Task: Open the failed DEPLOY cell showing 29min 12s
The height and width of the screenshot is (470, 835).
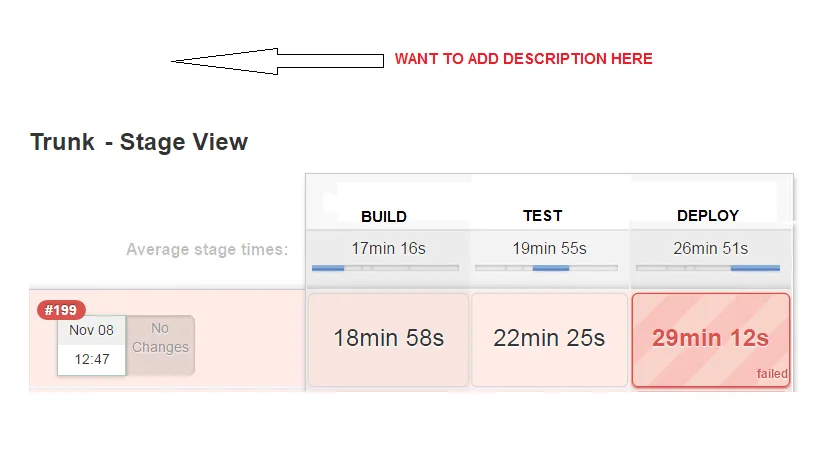Action: 710,338
